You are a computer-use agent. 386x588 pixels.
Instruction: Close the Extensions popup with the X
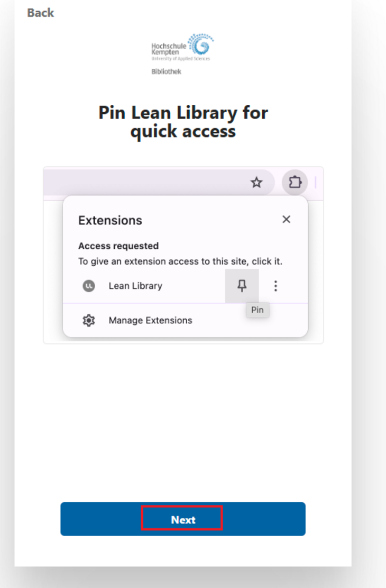coord(286,219)
